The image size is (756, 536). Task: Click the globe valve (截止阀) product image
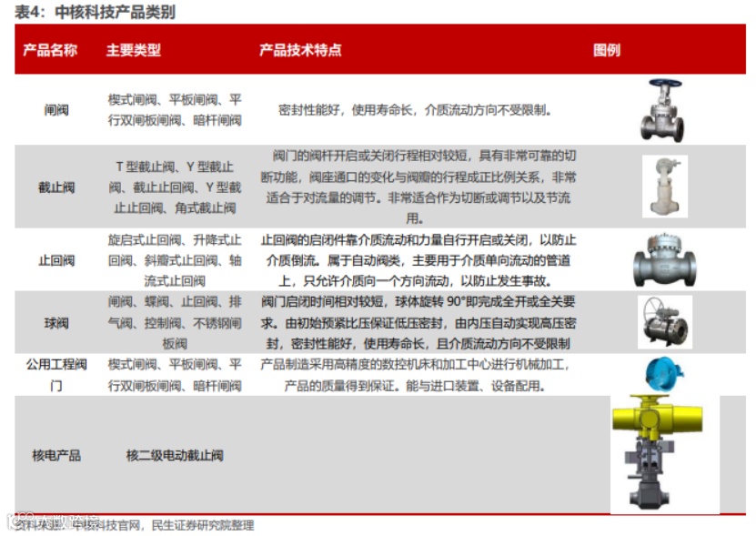[665, 187]
